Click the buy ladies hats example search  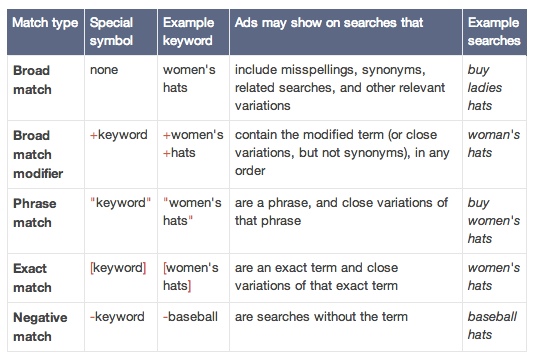[x=485, y=88]
